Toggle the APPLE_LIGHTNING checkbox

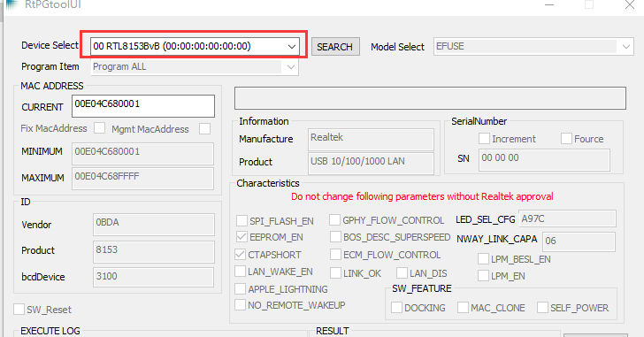241,288
